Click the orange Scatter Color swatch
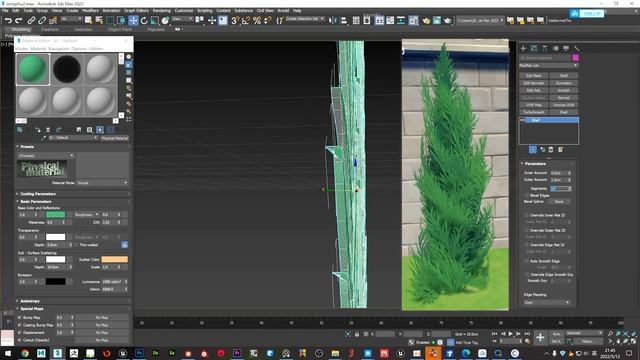The image size is (640, 360). pyautogui.click(x=114, y=259)
